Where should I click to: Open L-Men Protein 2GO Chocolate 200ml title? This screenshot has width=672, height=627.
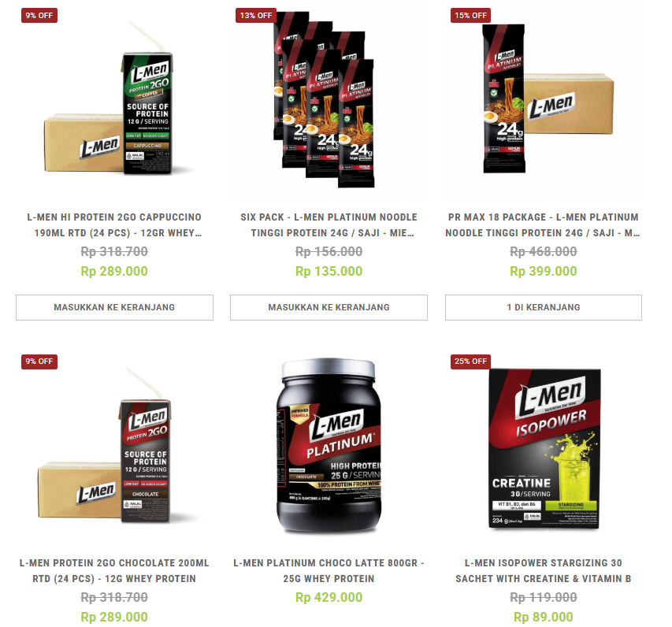(114, 571)
